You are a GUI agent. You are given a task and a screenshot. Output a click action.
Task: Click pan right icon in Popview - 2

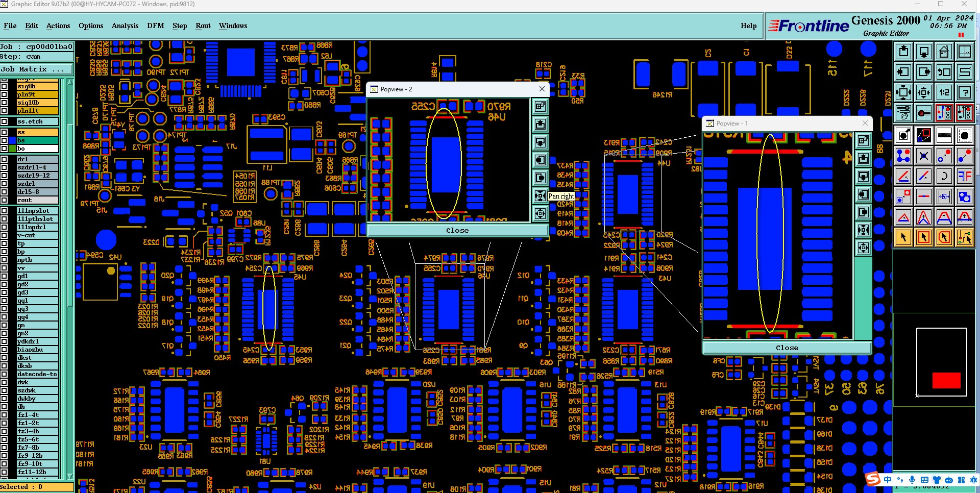[x=540, y=178]
